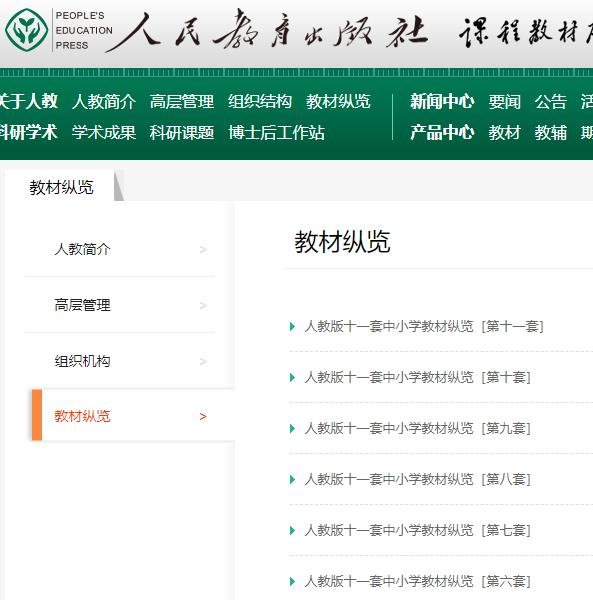Open the 第七套 textbook overview link
Image resolution: width=593 pixels, height=600 pixels.
[x=417, y=530]
